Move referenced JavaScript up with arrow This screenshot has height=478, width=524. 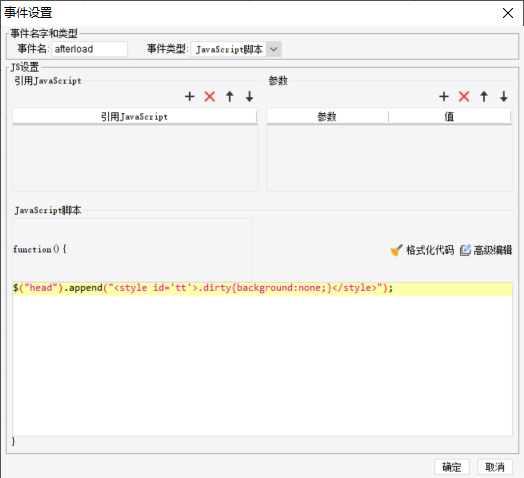click(230, 97)
